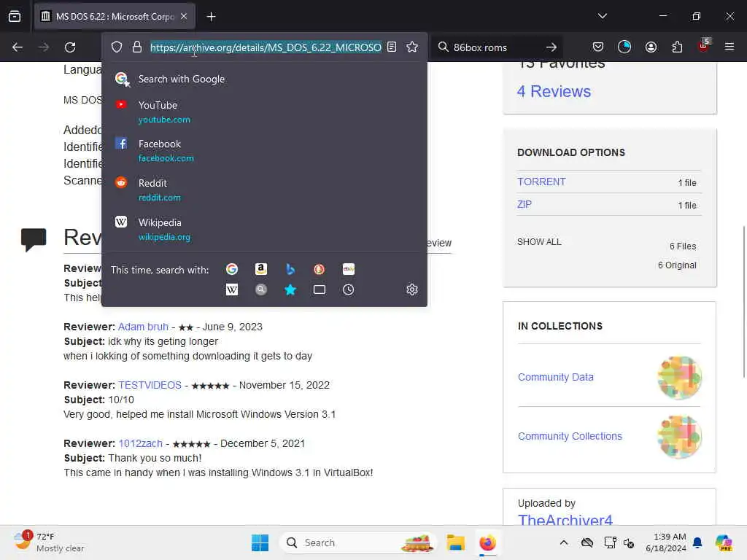Open search settings gear in dropdown
Screen dimensions: 747x560
point(412,289)
